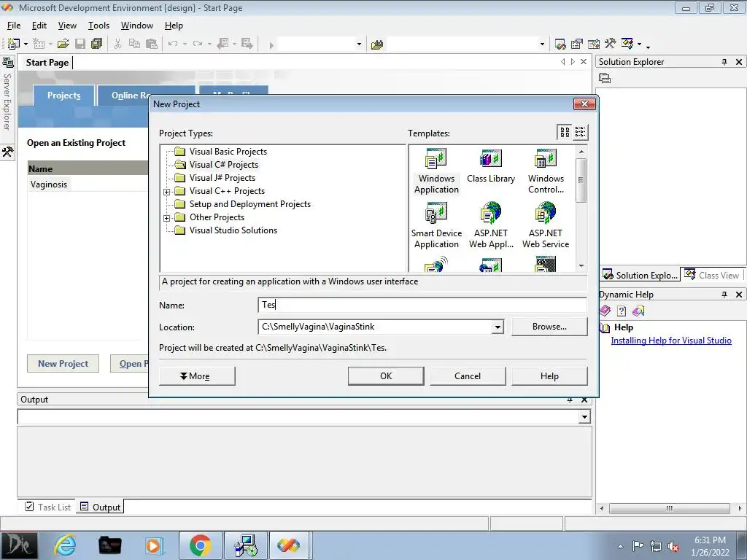Image resolution: width=747 pixels, height=560 pixels.
Task: Open the Help menu
Action: pos(174,26)
